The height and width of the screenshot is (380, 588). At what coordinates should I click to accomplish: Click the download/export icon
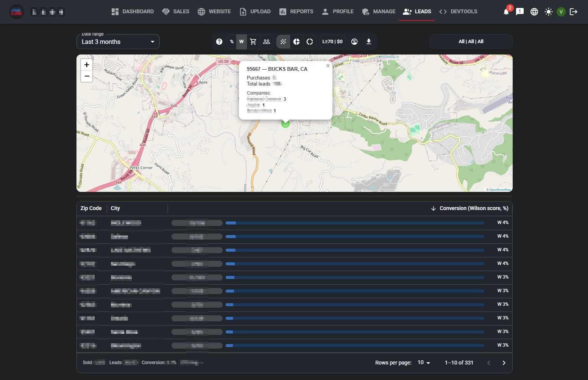click(x=368, y=42)
